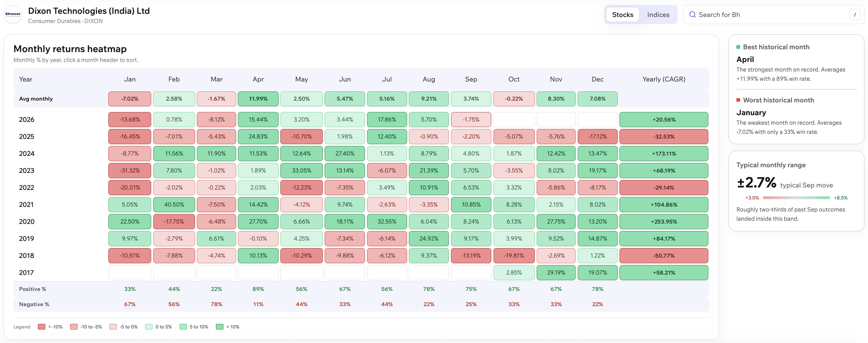868x343 pixels.
Task: Click the legend swatch for -5 to 0%
Action: tap(113, 327)
